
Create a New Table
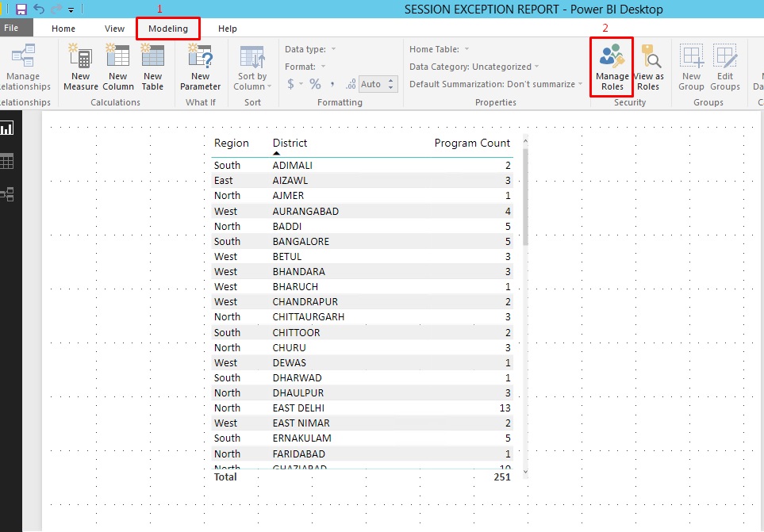point(152,67)
